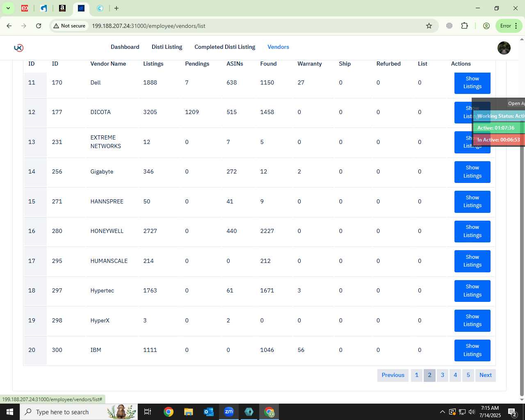This screenshot has width=525, height=420.
Task: Open the volume control tray icon
Action: click(472, 412)
